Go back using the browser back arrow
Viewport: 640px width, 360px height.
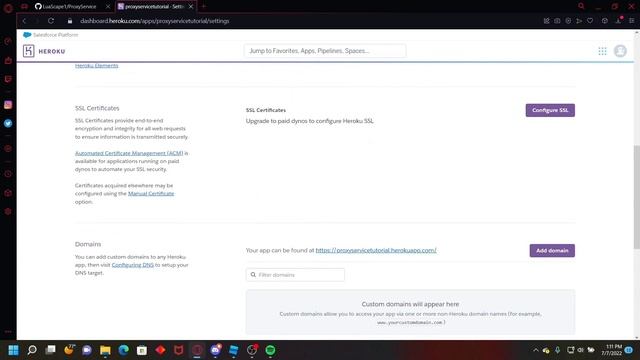[x=24, y=21]
